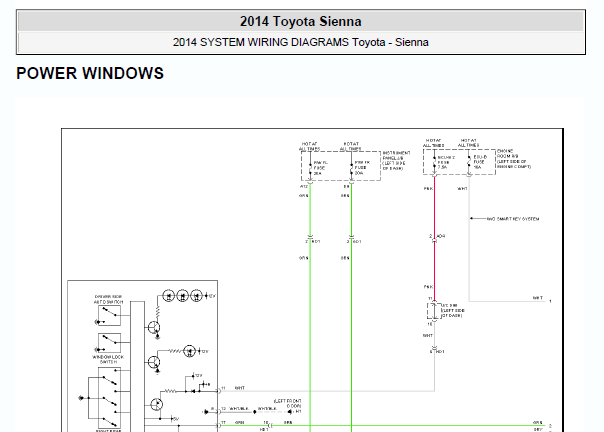Click the "W/O SMART KEY SYSTEM" annotation

click(513, 219)
